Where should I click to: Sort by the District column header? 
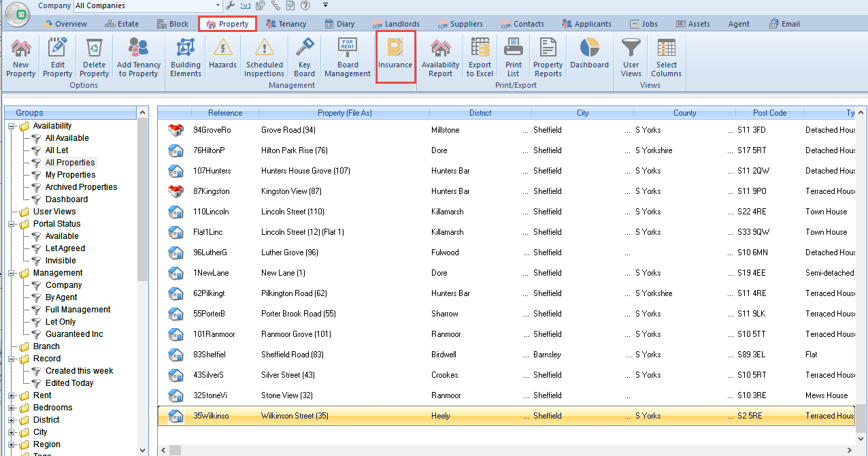click(x=480, y=113)
